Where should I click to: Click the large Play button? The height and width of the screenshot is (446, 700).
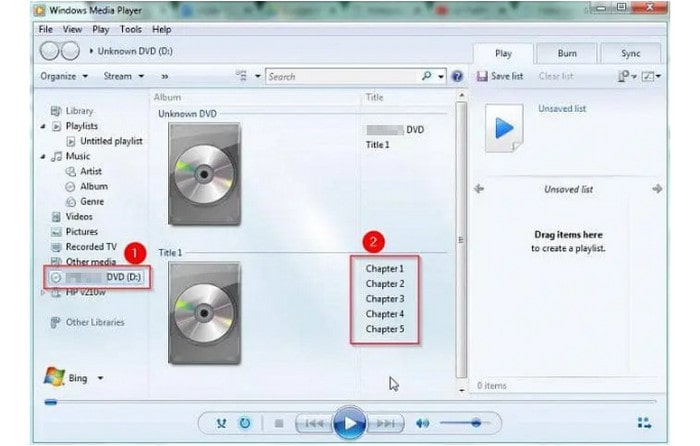click(349, 422)
